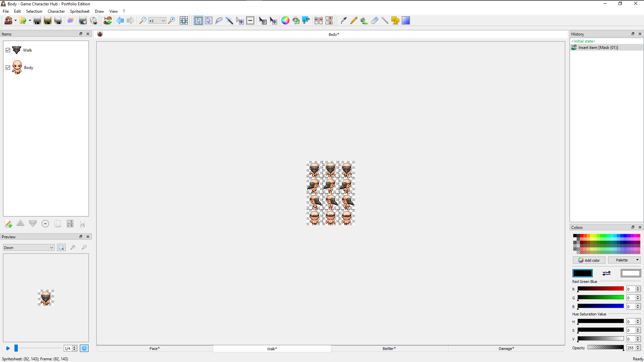
Task: Toggle the loop button in Preview panel
Action: pyautogui.click(x=84, y=348)
